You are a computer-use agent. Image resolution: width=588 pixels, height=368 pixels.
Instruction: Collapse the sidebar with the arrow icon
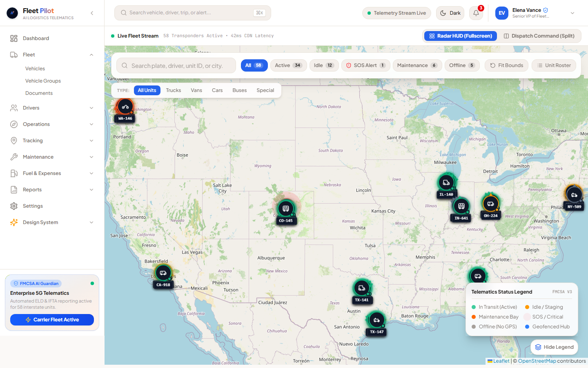(x=92, y=13)
